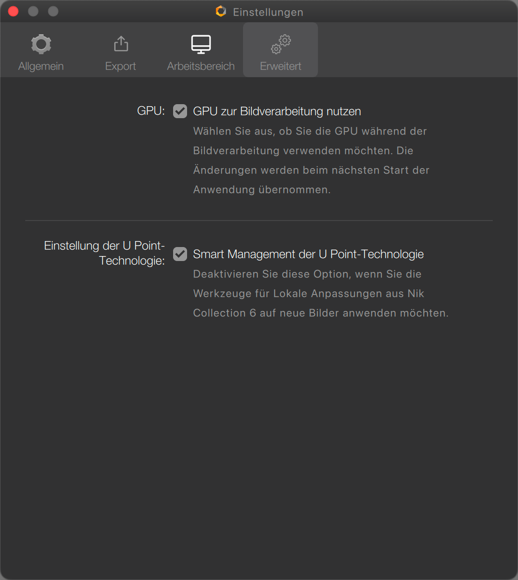Open the Allgemein gear icon

click(x=41, y=44)
